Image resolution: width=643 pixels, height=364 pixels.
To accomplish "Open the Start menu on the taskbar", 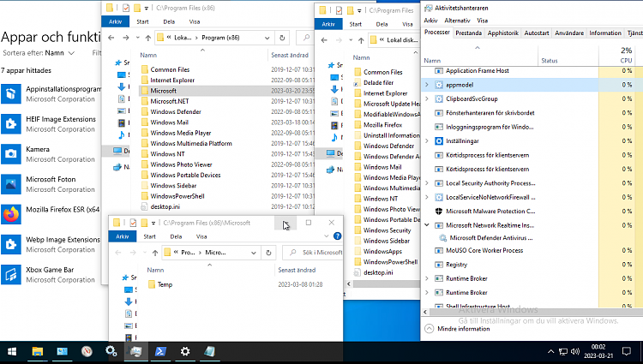I will pos(12,351).
